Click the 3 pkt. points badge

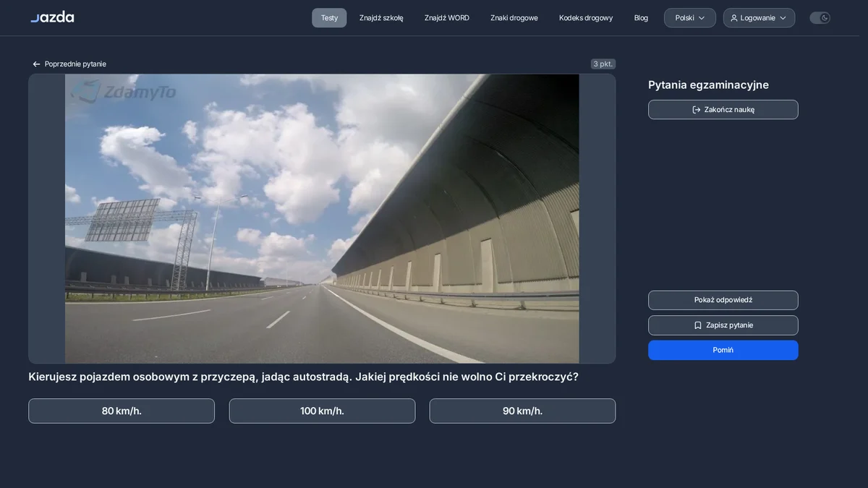603,64
